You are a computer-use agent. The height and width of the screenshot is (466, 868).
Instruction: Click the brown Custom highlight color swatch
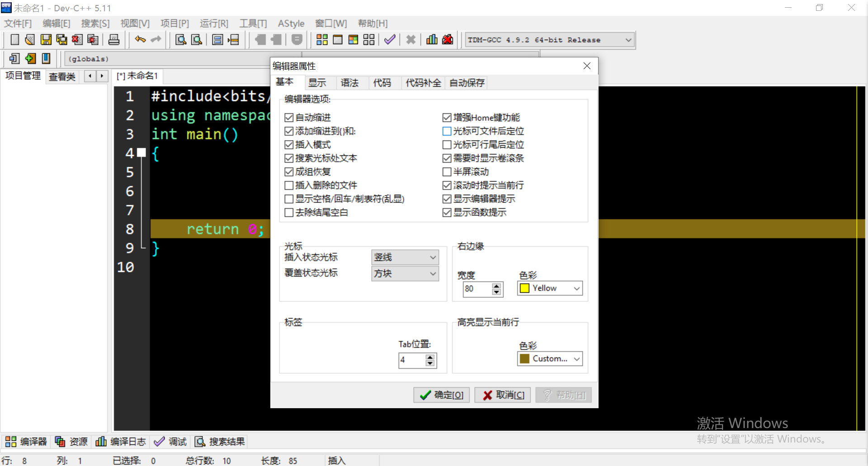[x=524, y=359]
